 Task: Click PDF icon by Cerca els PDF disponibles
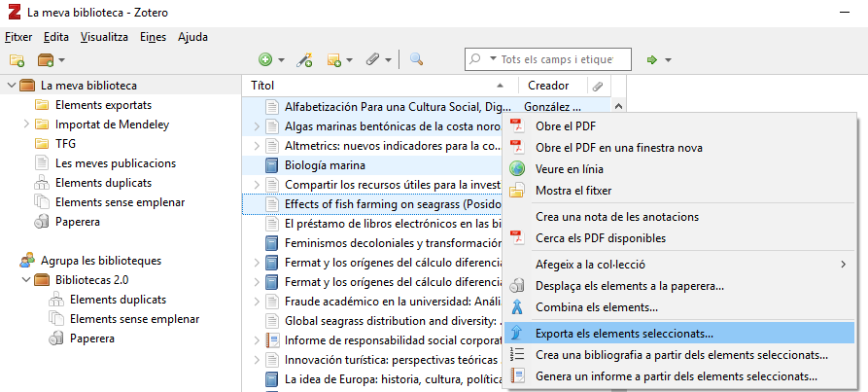[x=516, y=238]
